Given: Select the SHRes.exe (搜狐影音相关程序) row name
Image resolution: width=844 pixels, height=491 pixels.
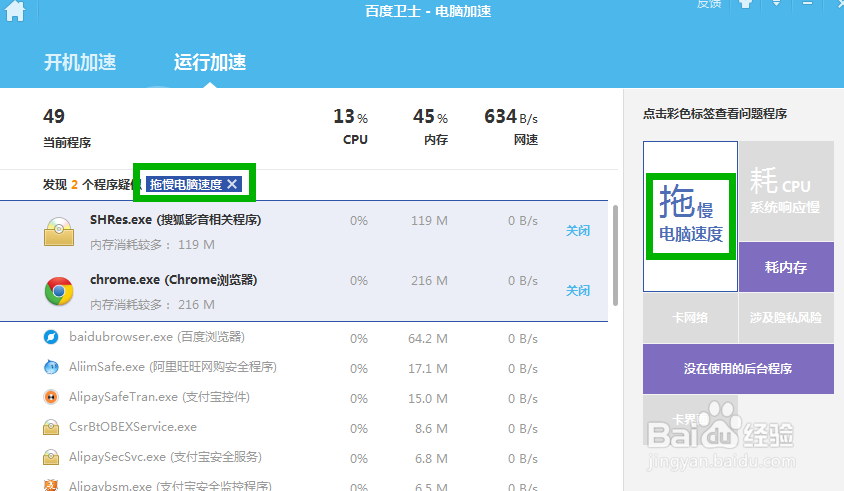Looking at the screenshot, I should click(175, 220).
